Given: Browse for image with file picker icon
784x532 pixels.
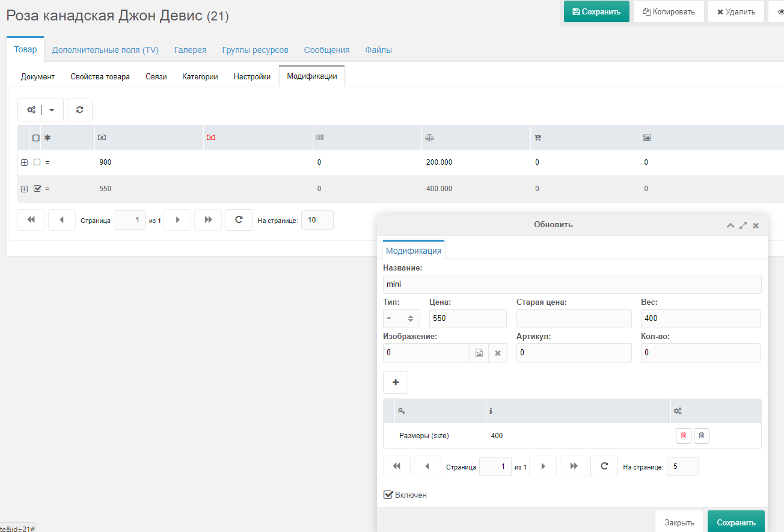Looking at the screenshot, I should point(479,353).
